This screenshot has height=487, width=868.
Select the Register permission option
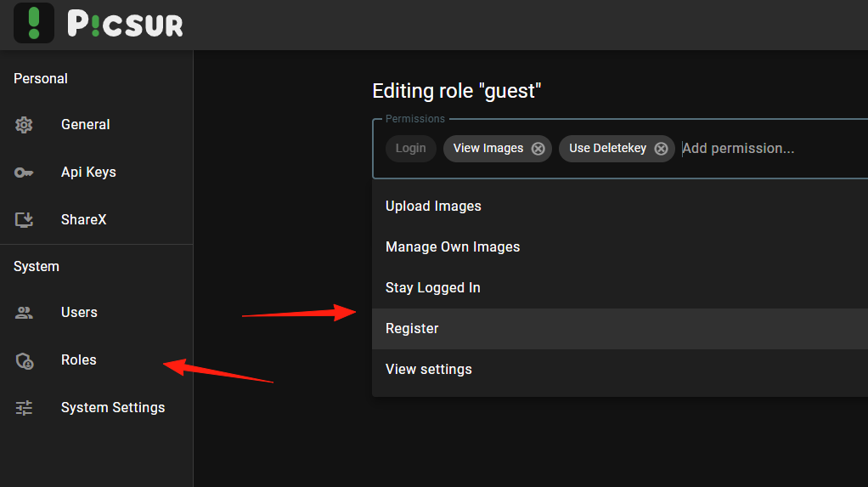pyautogui.click(x=620, y=329)
